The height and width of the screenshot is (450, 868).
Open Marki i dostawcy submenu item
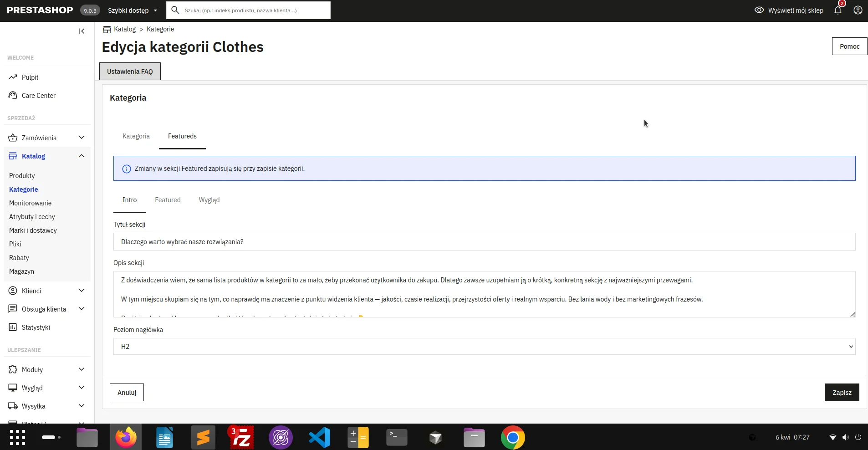pyautogui.click(x=33, y=230)
